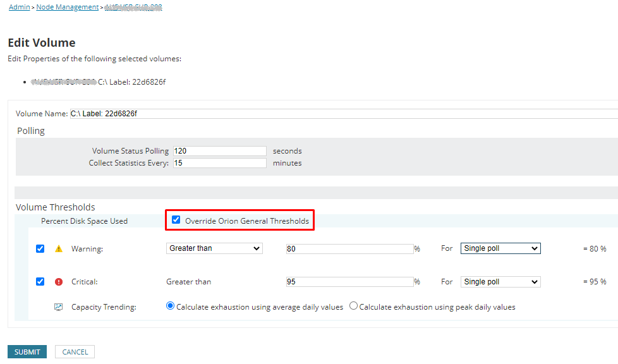This screenshot has width=618, height=364.
Task: Open the Warning 'Greater than' operator dropdown
Action: pos(214,248)
